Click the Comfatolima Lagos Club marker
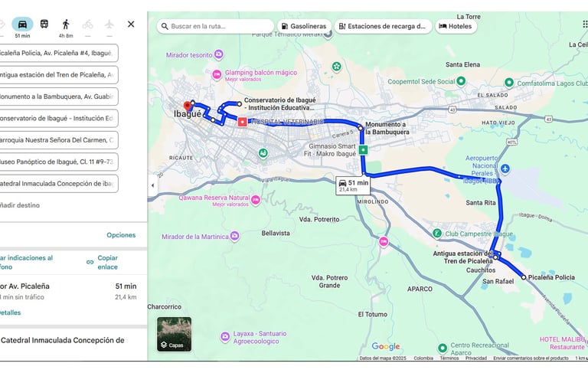This screenshot has width=588, height=373. pos(509,82)
